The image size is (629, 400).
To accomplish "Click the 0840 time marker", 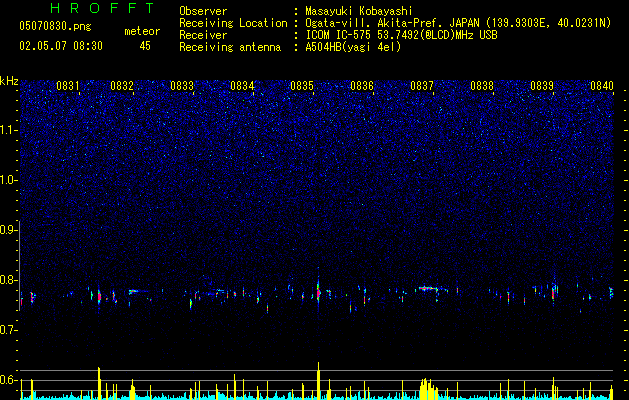I will point(602,86).
